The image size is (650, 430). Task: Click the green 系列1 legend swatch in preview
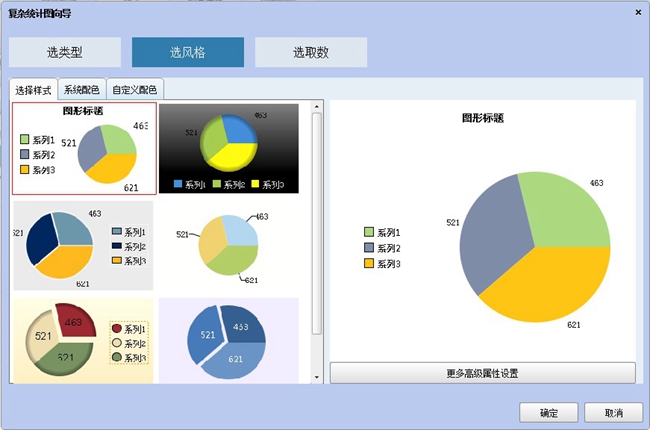(x=369, y=232)
